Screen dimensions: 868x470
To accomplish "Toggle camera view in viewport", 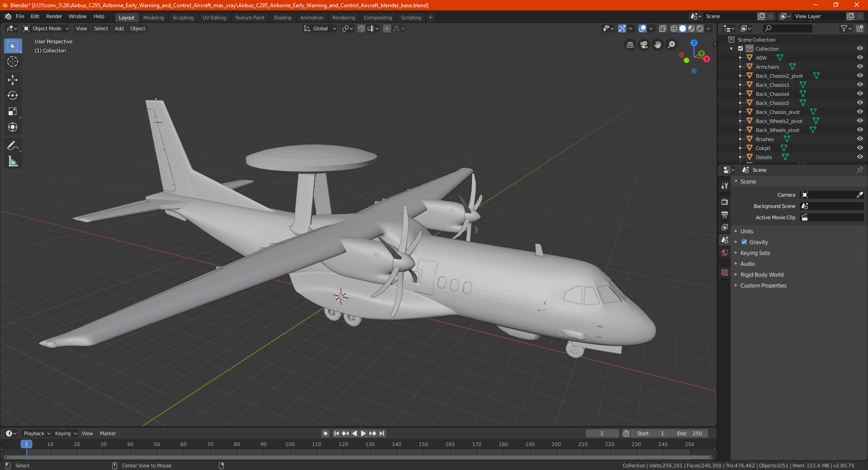I will point(644,45).
